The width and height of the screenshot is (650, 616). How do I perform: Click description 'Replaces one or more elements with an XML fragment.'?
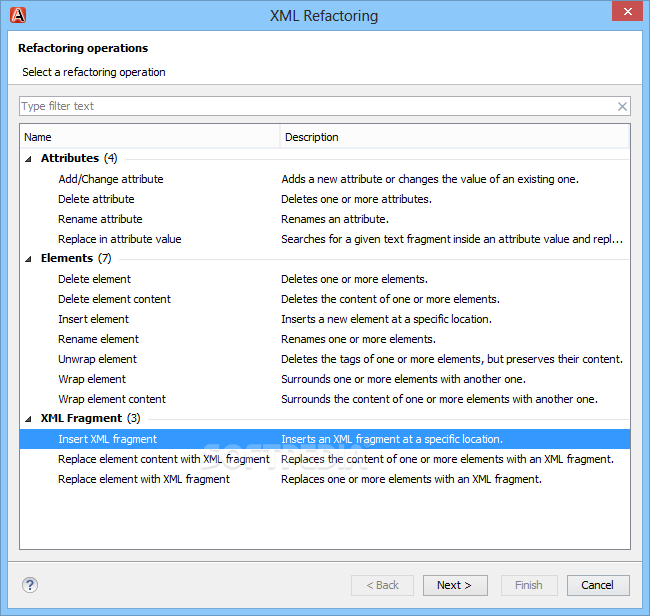tap(411, 479)
